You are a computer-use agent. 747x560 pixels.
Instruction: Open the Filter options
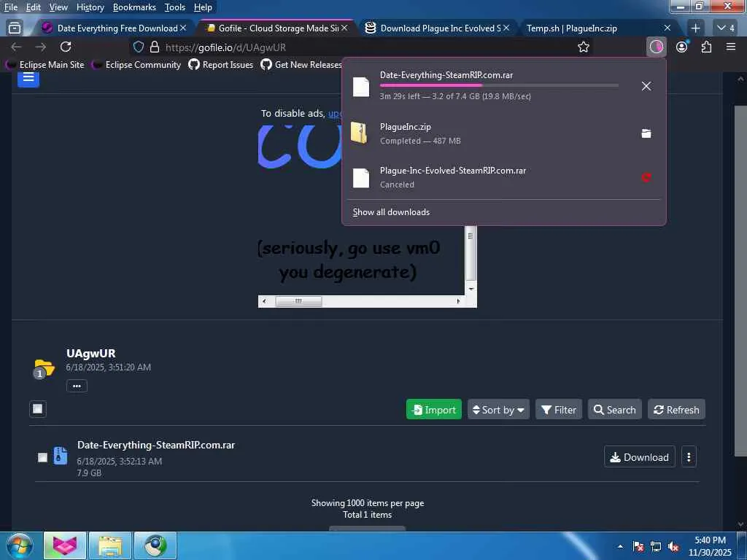559,410
